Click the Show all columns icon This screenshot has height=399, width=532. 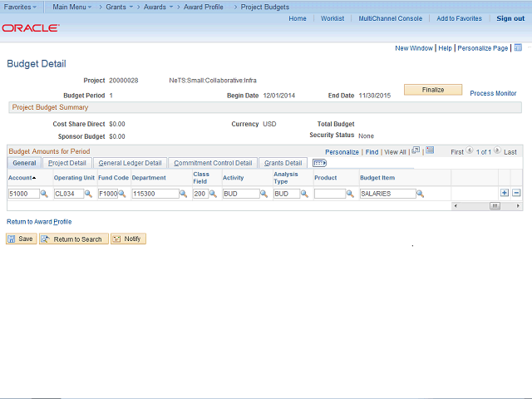(320, 163)
